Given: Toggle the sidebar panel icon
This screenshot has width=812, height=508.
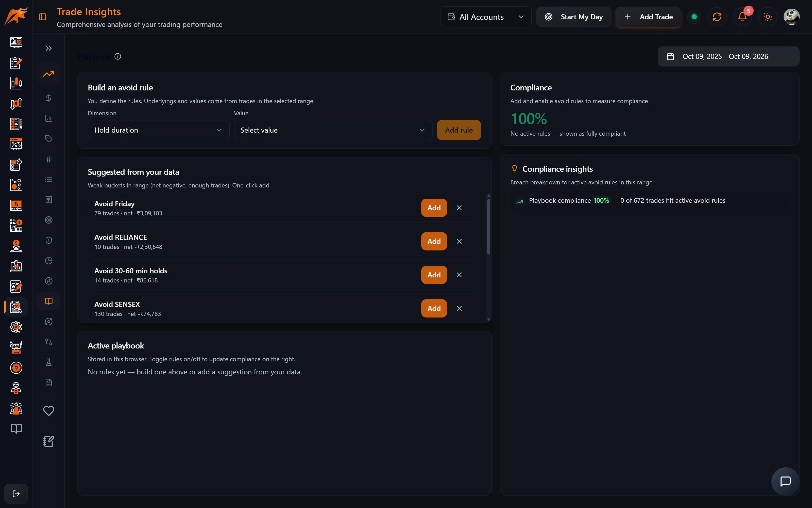Looking at the screenshot, I should pyautogui.click(x=43, y=17).
